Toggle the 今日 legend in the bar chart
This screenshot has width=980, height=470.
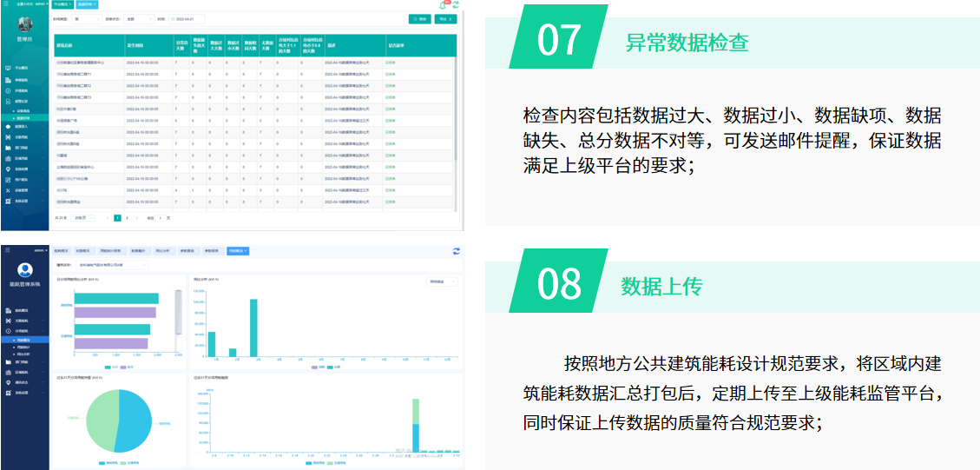109,367
